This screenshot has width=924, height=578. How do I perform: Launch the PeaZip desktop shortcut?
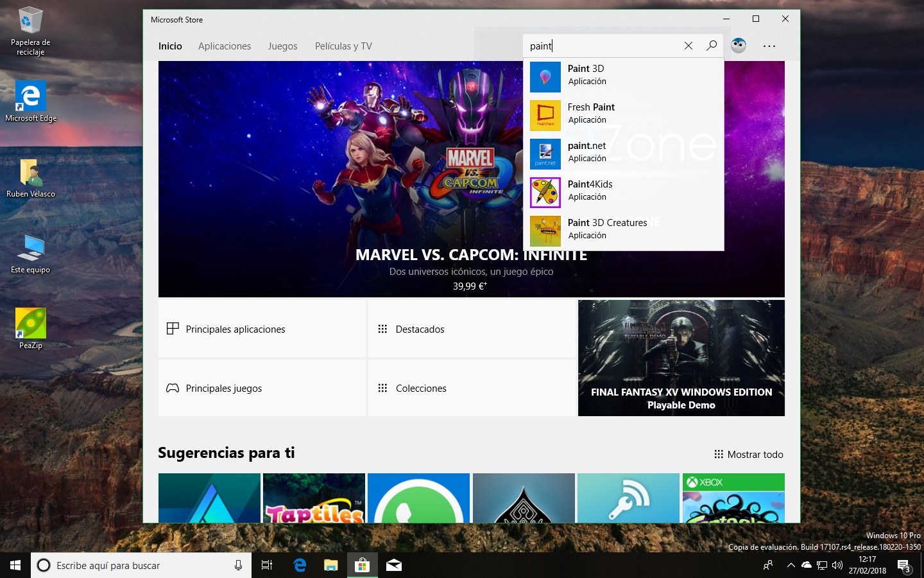click(x=31, y=329)
